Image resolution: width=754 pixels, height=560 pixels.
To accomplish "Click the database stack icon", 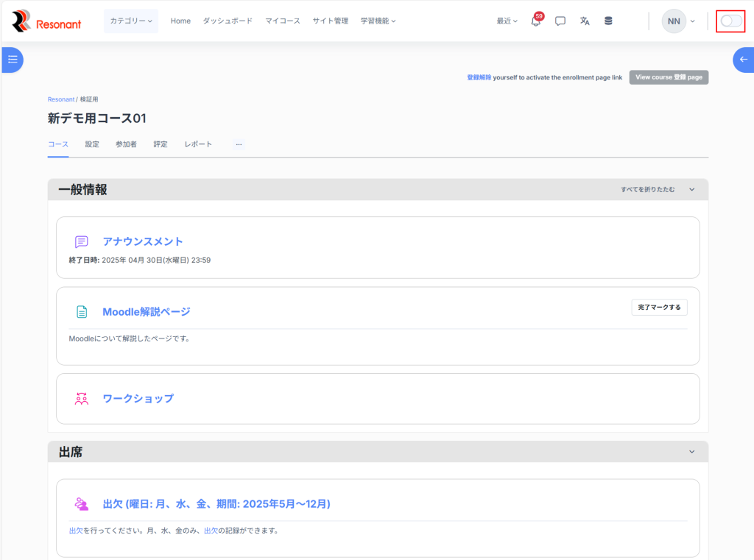I will tap(608, 21).
